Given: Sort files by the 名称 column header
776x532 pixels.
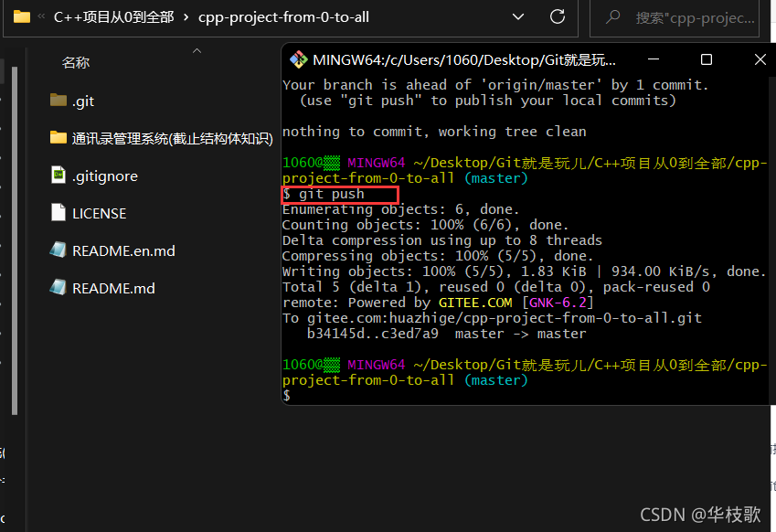Looking at the screenshot, I should [76, 63].
